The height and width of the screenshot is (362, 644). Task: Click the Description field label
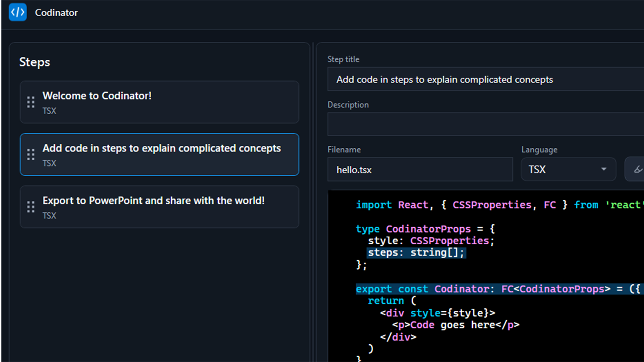click(x=348, y=105)
